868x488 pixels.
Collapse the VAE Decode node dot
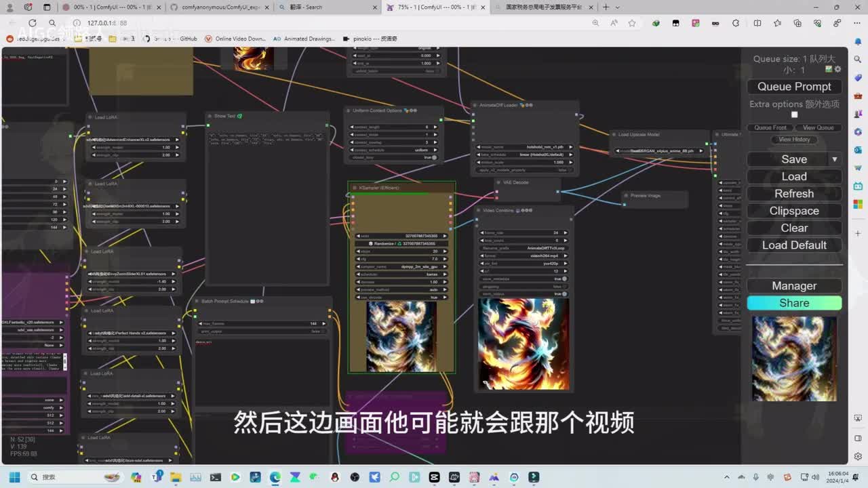click(497, 182)
